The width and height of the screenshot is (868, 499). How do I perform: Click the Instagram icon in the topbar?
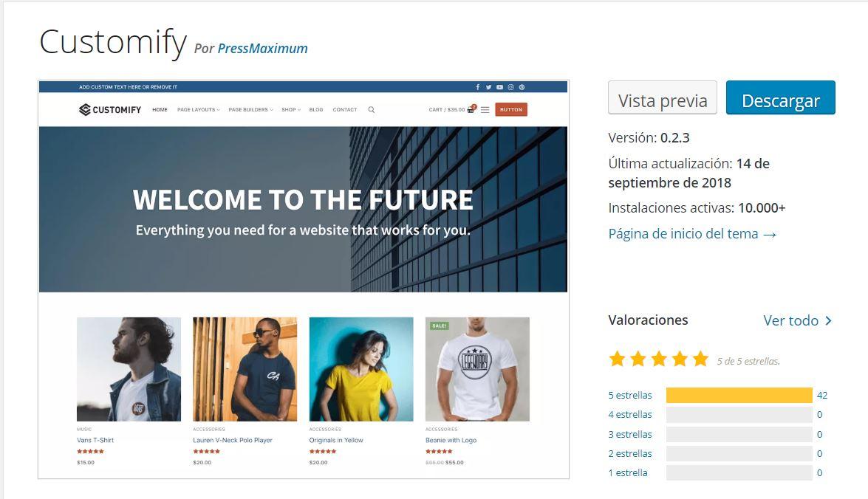click(510, 87)
